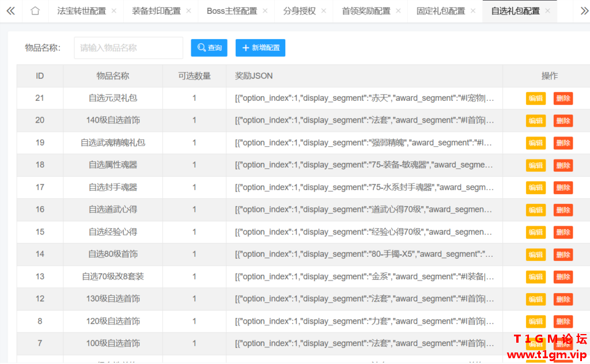Switch to the 法宝转世配置 tab
Viewport: 590px width, 364px height.
[x=82, y=12]
